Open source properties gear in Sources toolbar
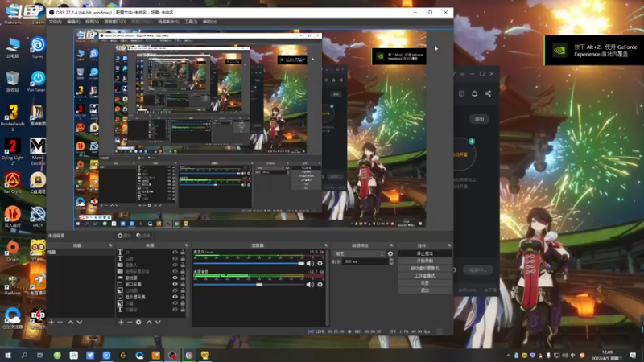Viewport: 644px width, 362px height. coord(138,323)
